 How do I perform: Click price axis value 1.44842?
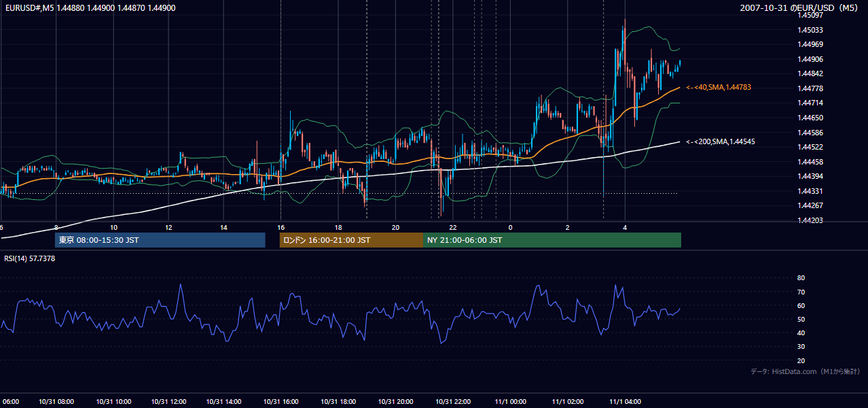tap(810, 73)
